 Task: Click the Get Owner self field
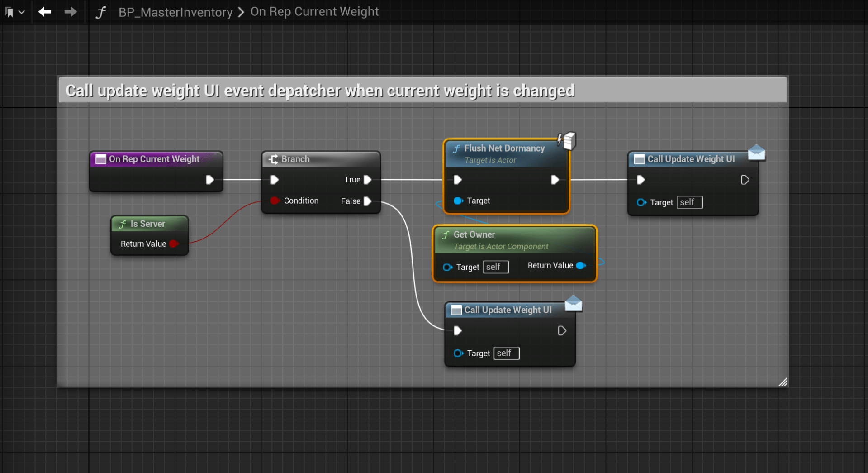click(x=496, y=267)
